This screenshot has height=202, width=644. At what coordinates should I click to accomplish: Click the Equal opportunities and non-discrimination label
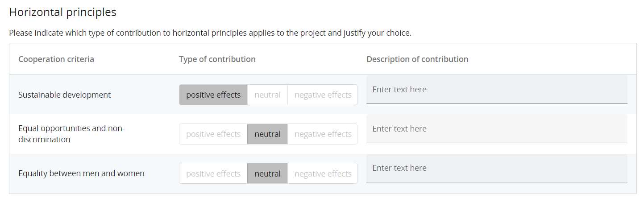click(71, 134)
